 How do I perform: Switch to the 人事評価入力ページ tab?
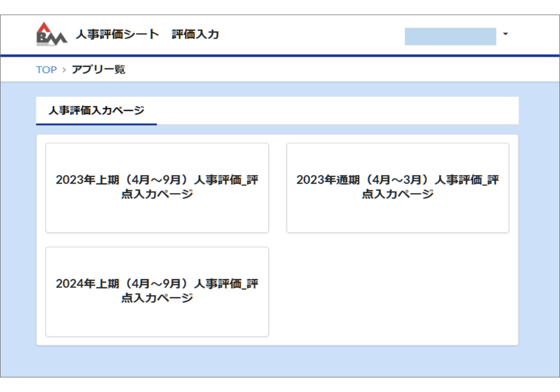click(96, 111)
